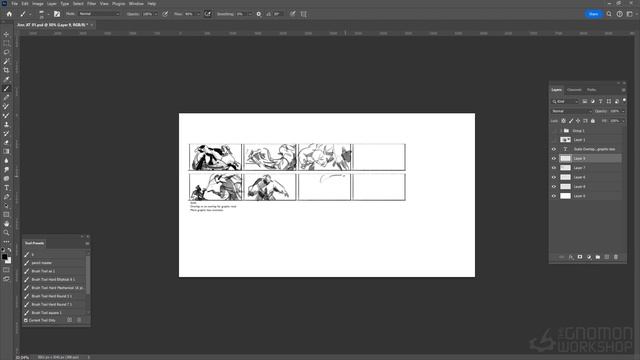
Task: Create new adjustment layer icon
Action: 589,257
